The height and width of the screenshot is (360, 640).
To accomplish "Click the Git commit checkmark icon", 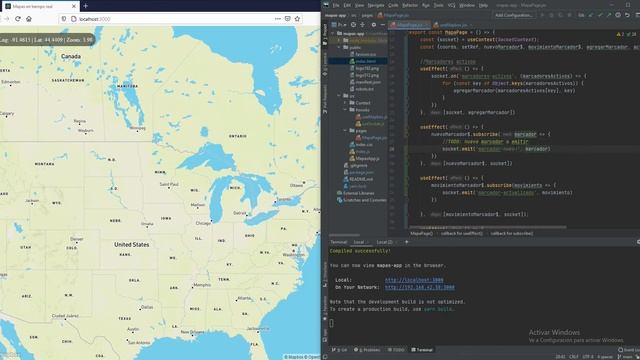I will (600, 15).
